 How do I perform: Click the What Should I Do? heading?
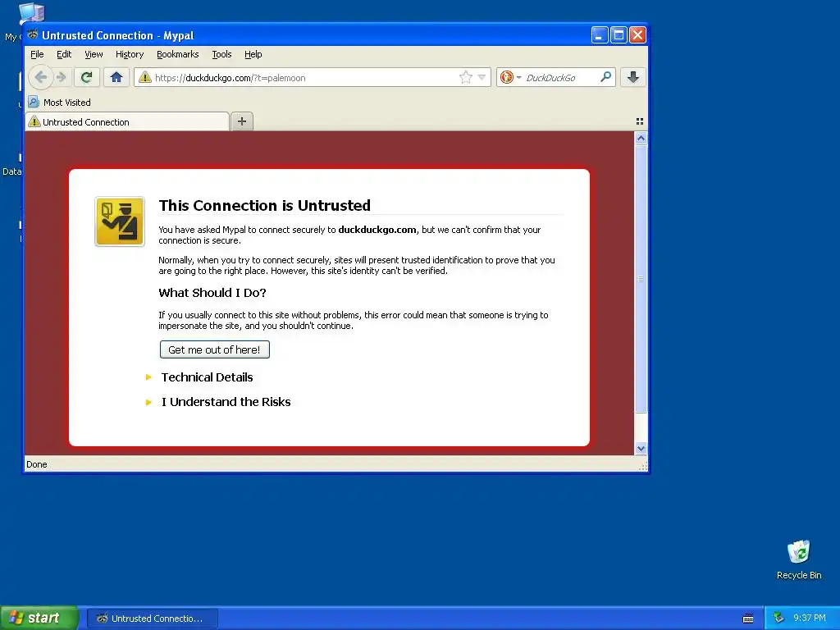[x=212, y=293]
